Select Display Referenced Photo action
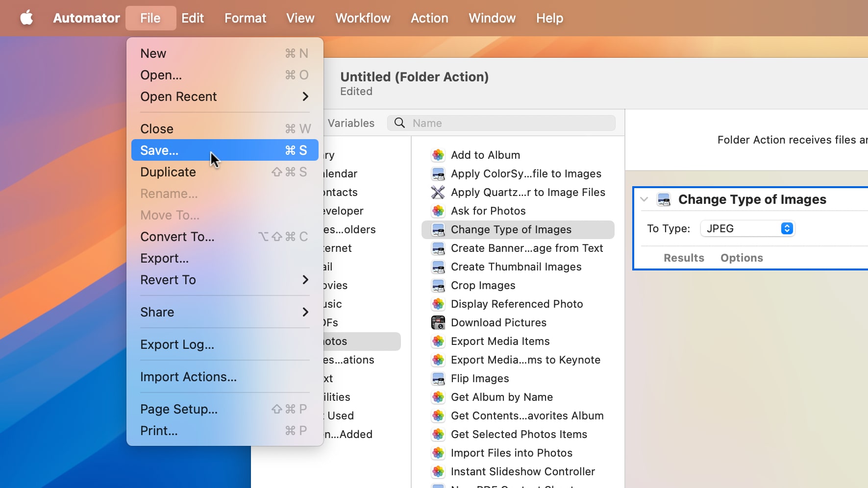Image resolution: width=868 pixels, height=488 pixels. (518, 304)
